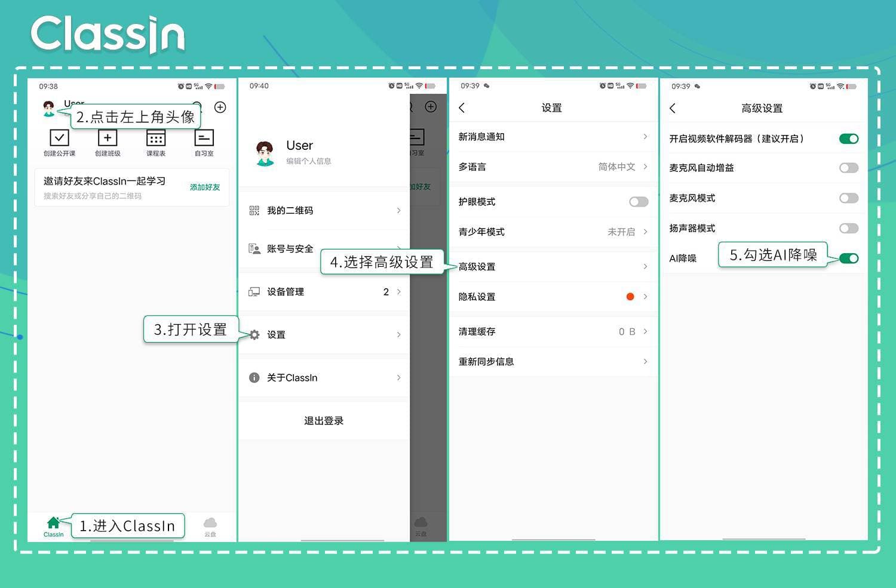
Task: Open the 重新同步信息 menu row
Action: 553,361
